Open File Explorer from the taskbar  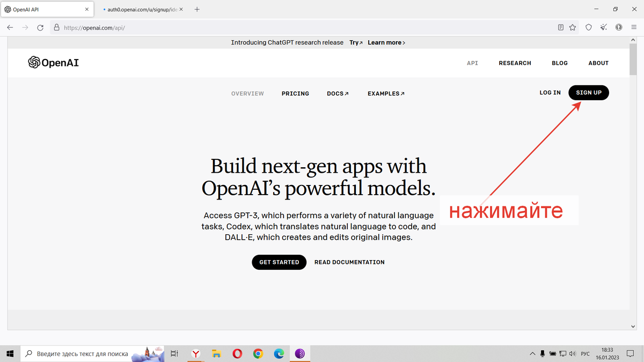(217, 353)
